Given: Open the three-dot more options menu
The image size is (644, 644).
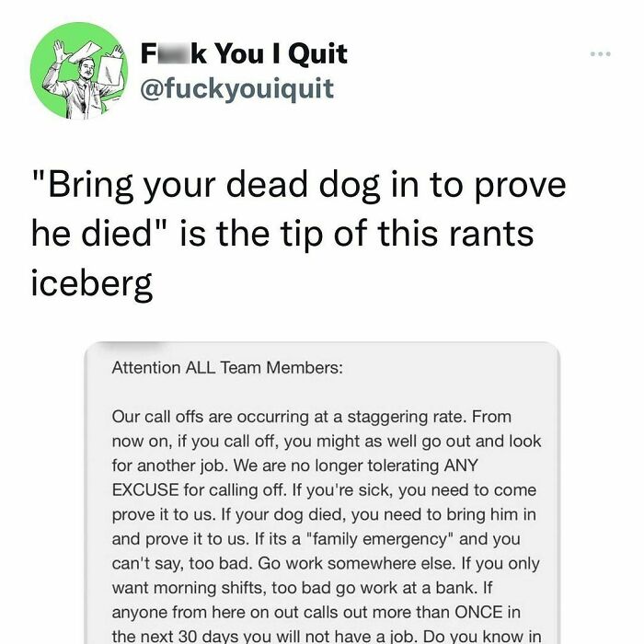Looking at the screenshot, I should pos(601,54).
